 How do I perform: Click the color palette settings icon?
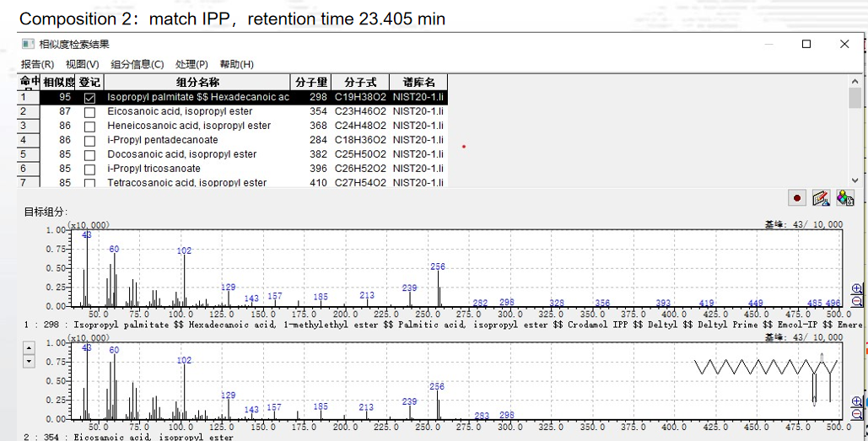[845, 198]
